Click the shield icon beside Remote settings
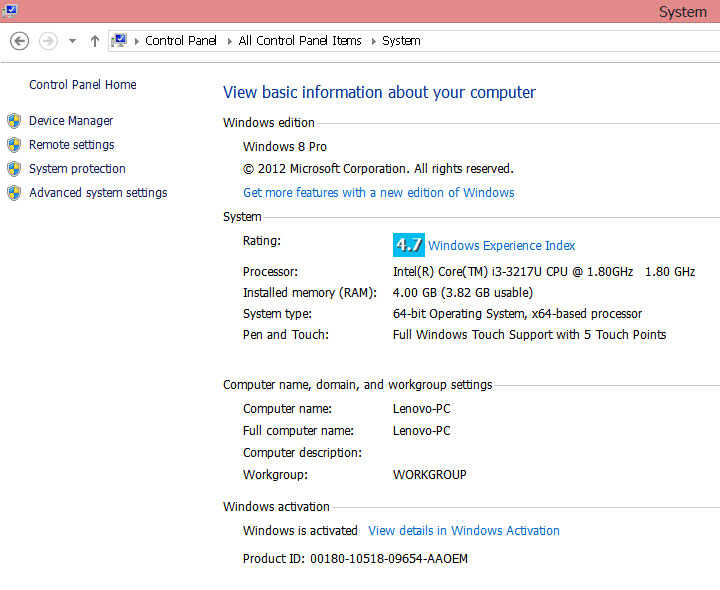 (x=14, y=145)
